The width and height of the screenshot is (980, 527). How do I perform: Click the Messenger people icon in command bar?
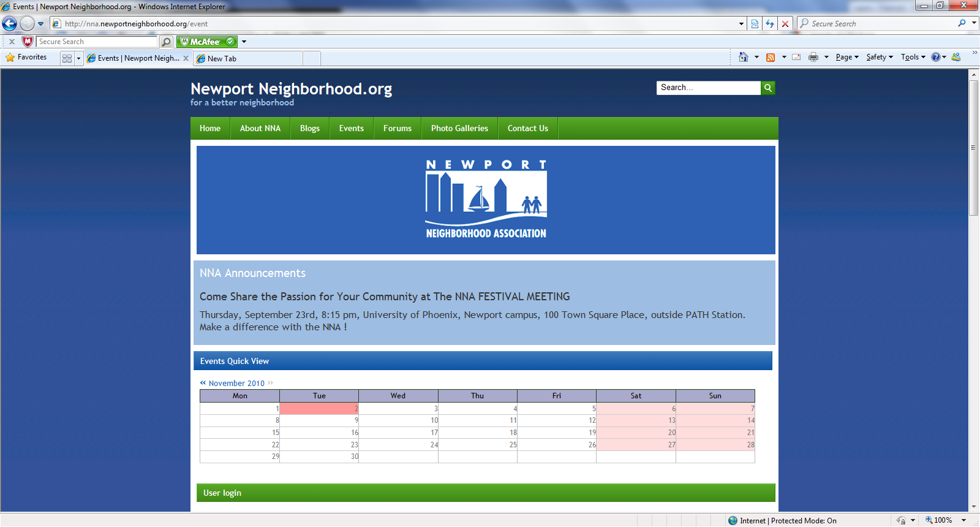click(956, 57)
